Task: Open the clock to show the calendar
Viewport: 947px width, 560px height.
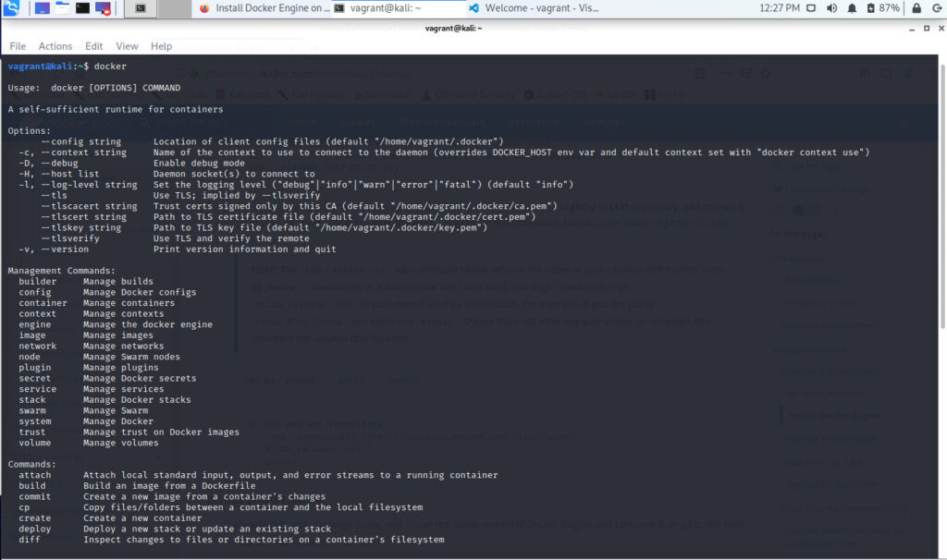Action: click(x=779, y=8)
